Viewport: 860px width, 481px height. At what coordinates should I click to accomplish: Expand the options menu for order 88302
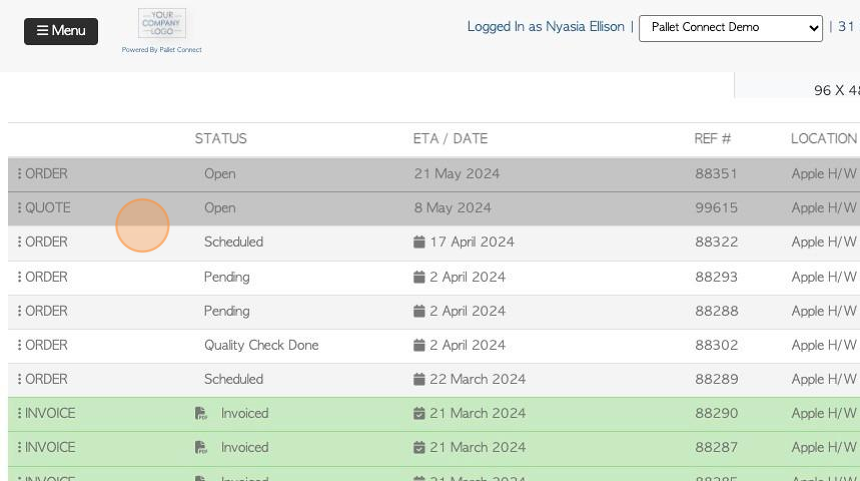(20, 345)
